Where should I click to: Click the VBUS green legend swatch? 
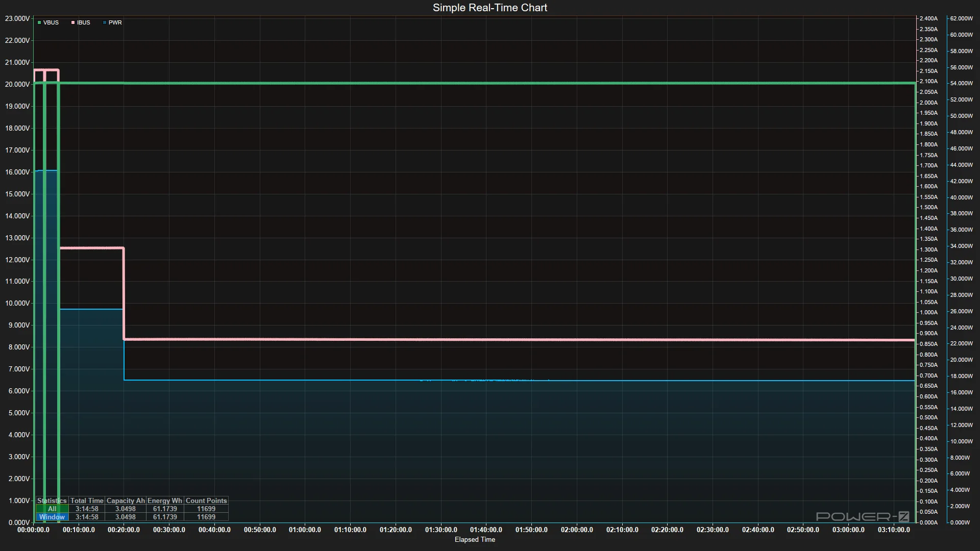click(39, 22)
